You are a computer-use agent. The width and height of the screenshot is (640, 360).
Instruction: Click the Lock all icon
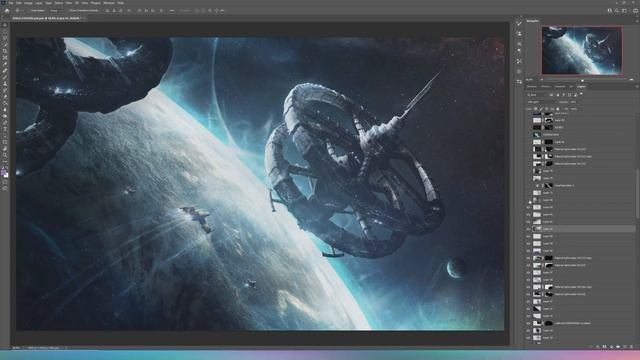coord(558,109)
